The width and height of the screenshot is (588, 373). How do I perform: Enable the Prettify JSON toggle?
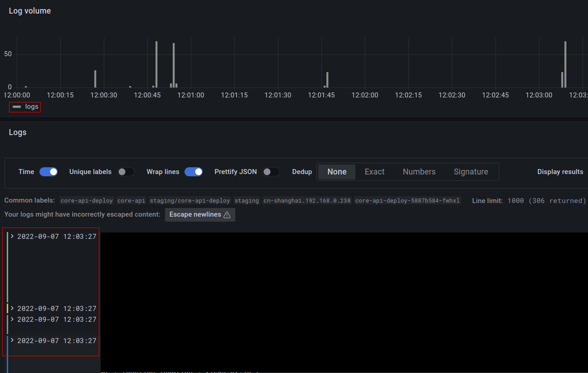click(x=271, y=172)
